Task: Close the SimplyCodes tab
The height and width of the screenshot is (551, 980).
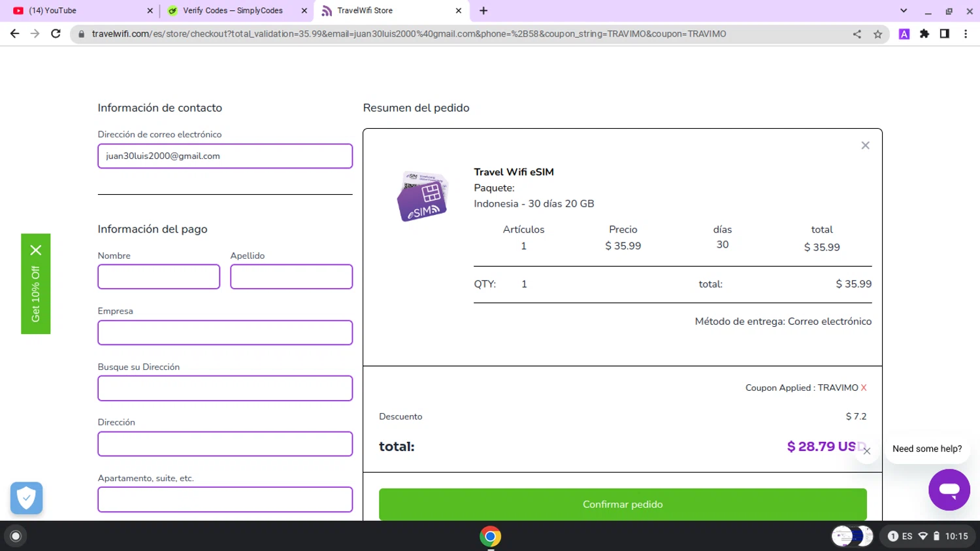Action: coord(304,10)
